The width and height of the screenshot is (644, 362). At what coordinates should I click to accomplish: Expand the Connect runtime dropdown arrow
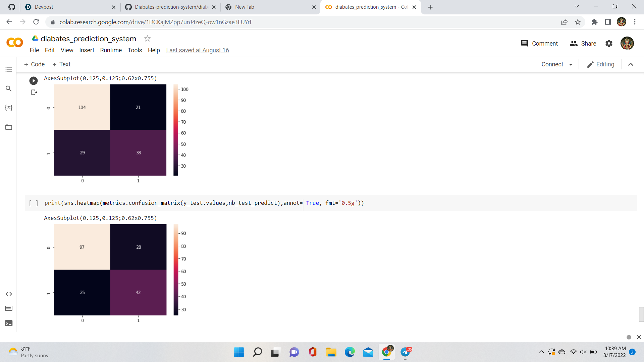click(x=571, y=65)
